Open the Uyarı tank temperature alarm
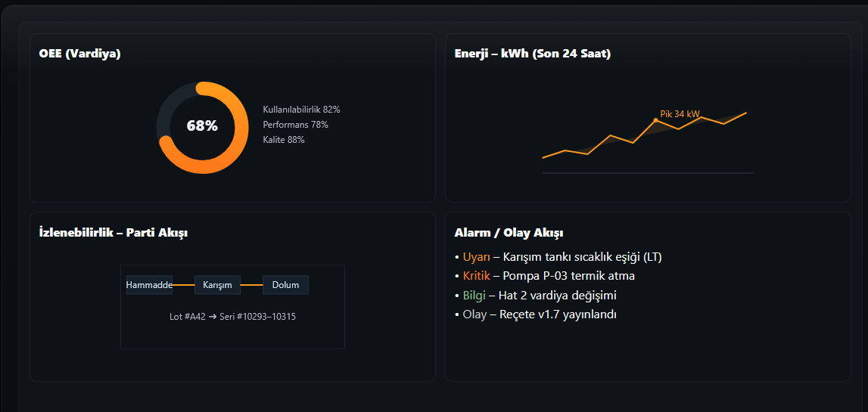 coord(562,257)
